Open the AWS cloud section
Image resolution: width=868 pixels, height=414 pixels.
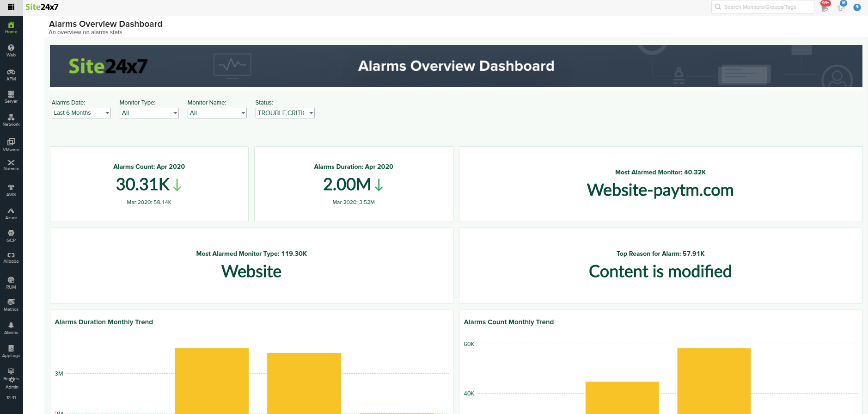pyautogui.click(x=11, y=190)
